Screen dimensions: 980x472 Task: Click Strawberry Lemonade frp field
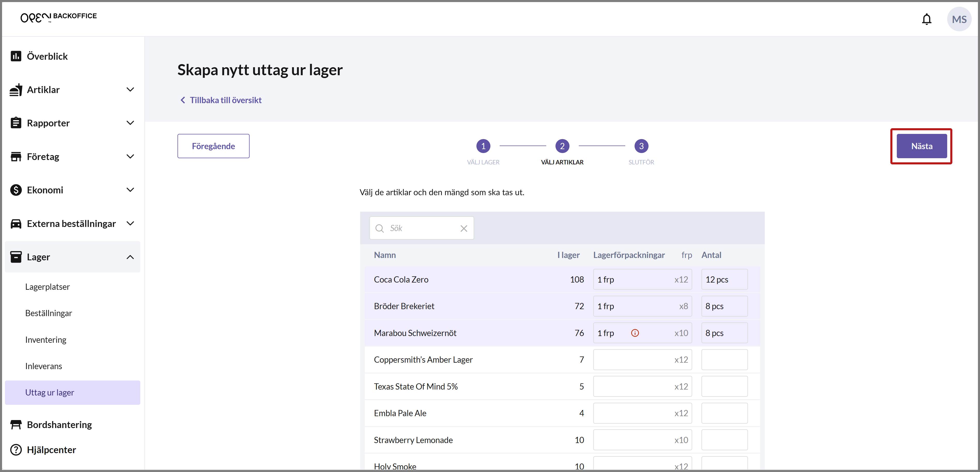[642, 440]
